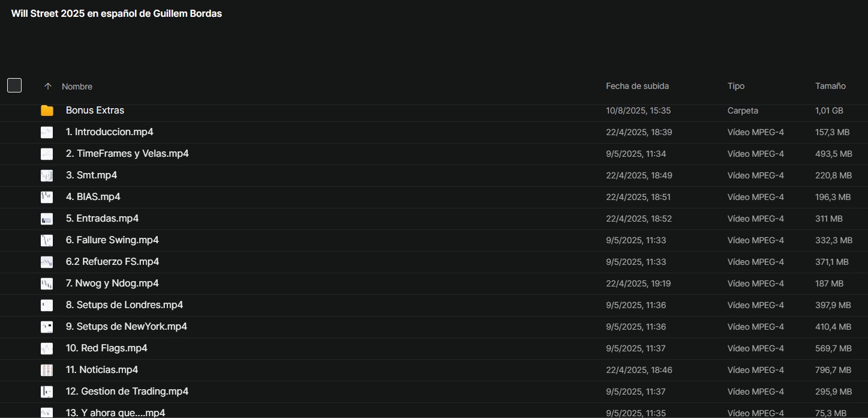868x418 pixels.
Task: Sort list by Tamaño column header
Action: (x=830, y=86)
